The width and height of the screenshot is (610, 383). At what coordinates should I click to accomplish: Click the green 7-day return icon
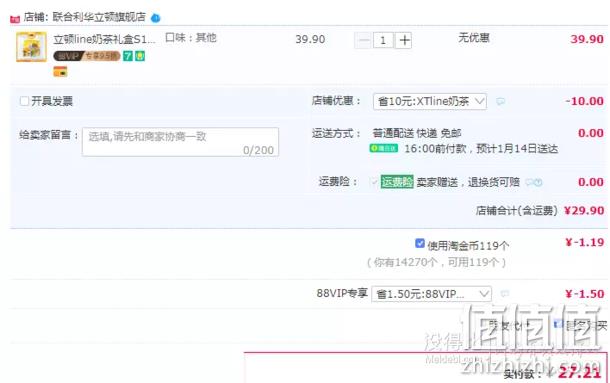click(x=128, y=56)
